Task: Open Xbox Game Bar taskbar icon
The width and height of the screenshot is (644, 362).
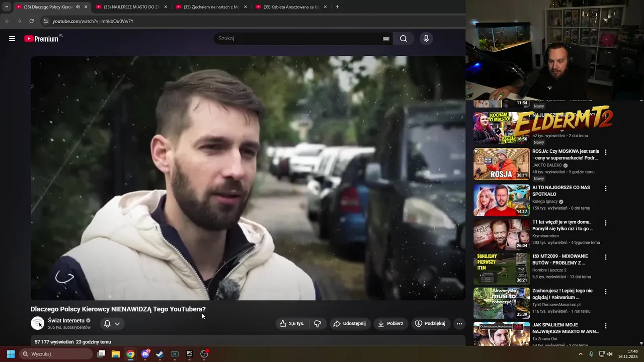Action: (x=175, y=354)
